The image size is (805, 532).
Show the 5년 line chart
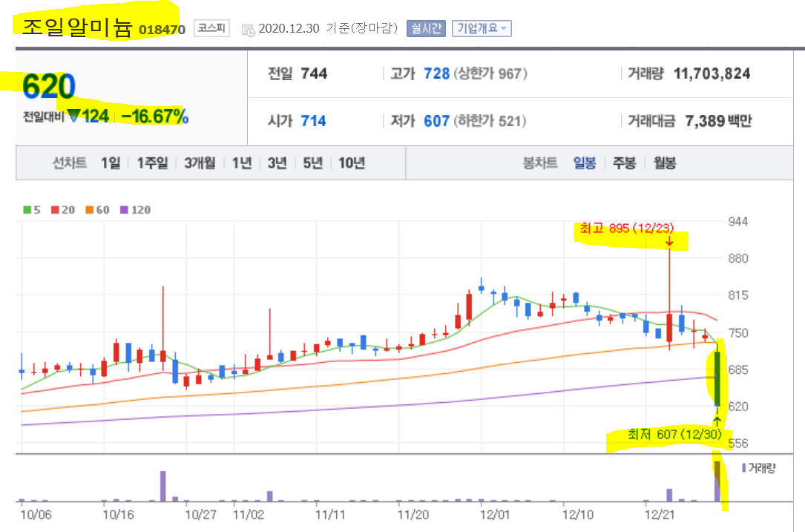coord(312,163)
